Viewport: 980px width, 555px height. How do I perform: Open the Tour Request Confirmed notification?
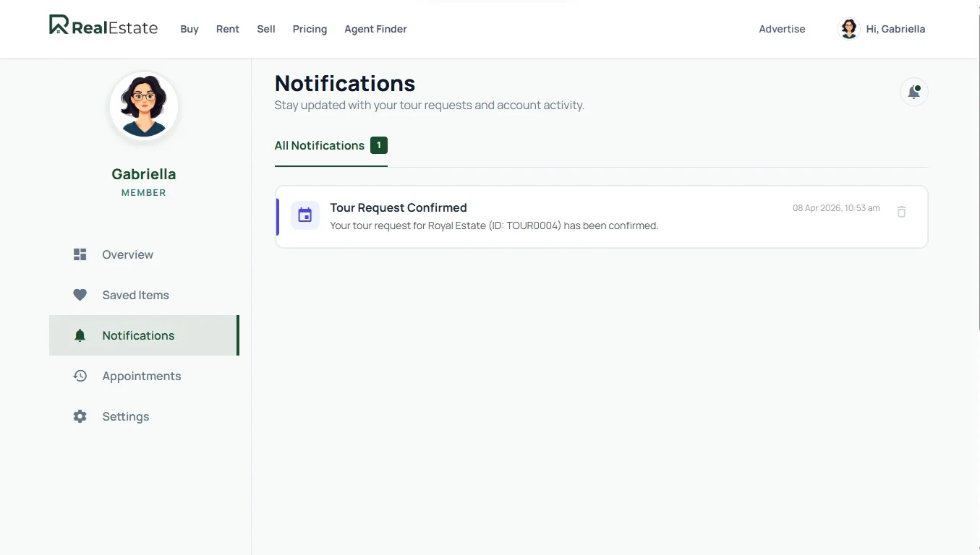click(x=494, y=216)
